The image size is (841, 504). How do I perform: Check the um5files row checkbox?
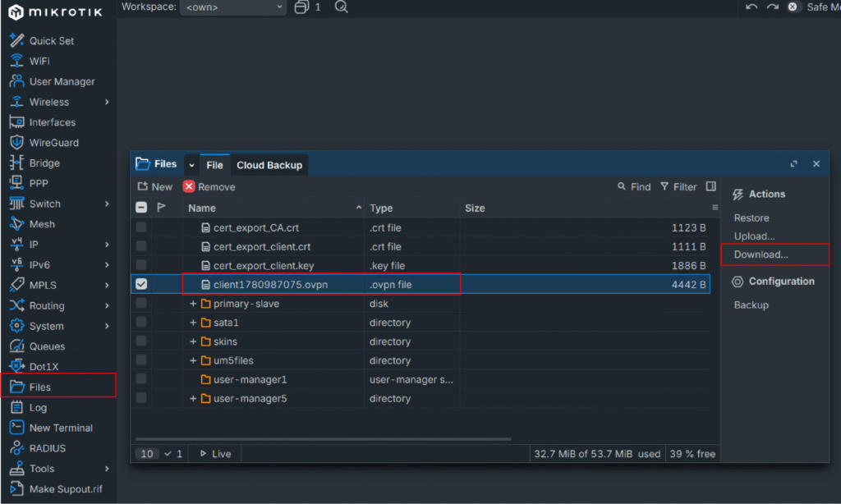coord(141,360)
